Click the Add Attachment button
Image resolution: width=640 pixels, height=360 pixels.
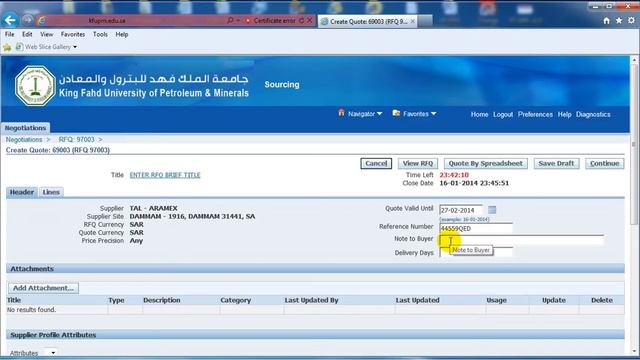click(x=43, y=288)
